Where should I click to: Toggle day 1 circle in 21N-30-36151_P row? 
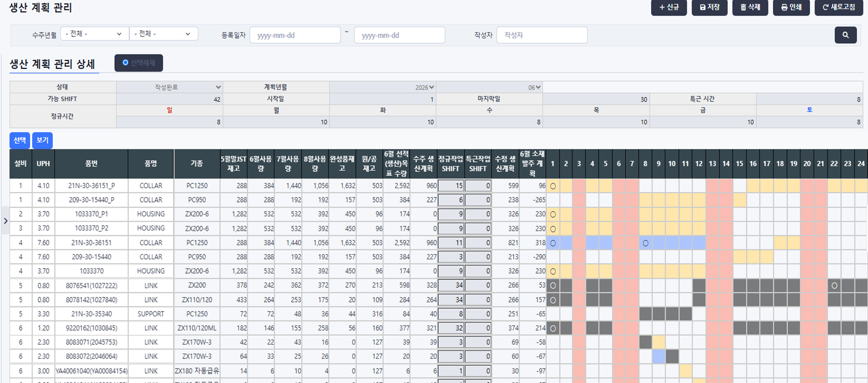click(552, 185)
